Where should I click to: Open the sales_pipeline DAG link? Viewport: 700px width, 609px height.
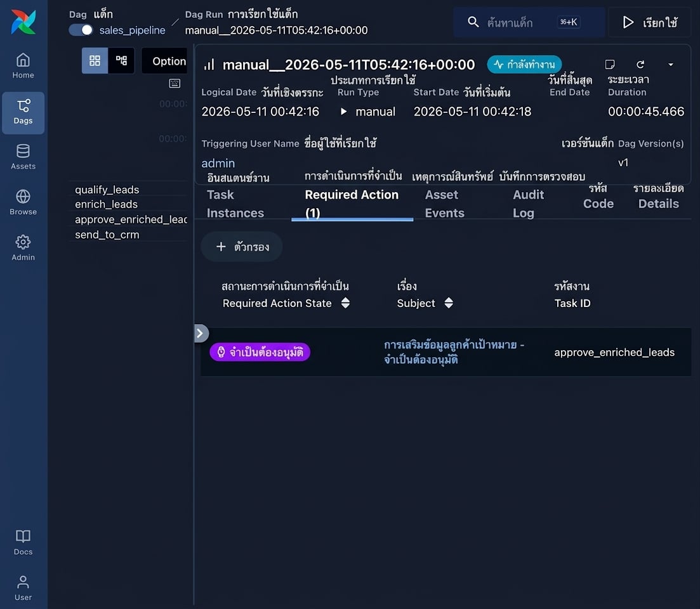point(132,30)
